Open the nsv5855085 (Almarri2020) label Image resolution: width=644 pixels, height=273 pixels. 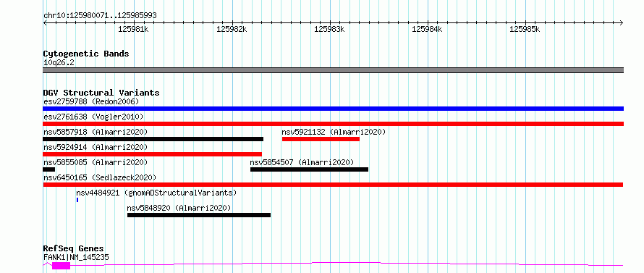[96, 162]
